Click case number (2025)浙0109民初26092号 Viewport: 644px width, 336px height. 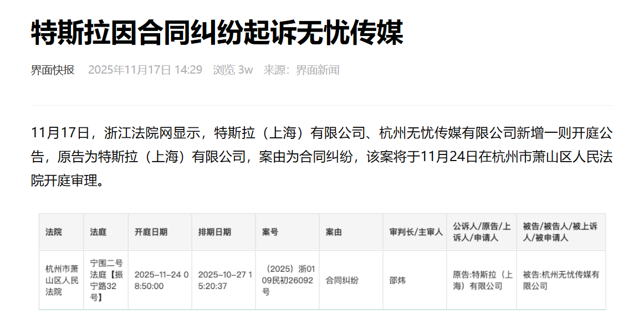[288, 281]
